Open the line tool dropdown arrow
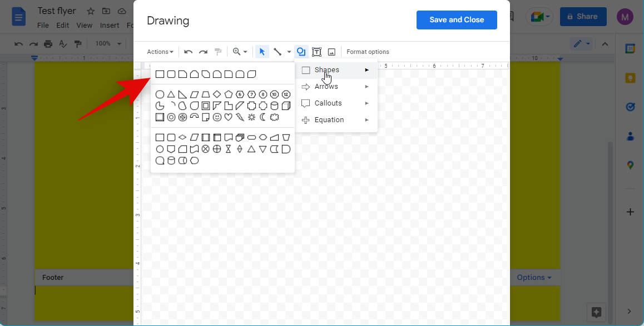Image resolution: width=644 pixels, height=326 pixels. point(289,52)
